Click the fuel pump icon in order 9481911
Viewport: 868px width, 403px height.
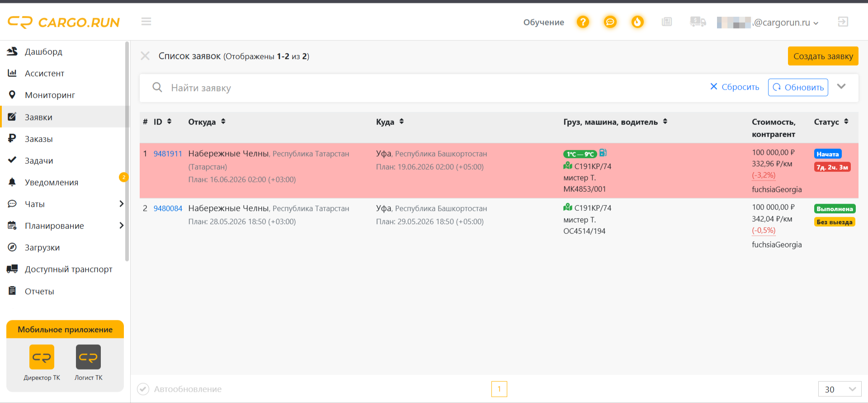pyautogui.click(x=603, y=153)
